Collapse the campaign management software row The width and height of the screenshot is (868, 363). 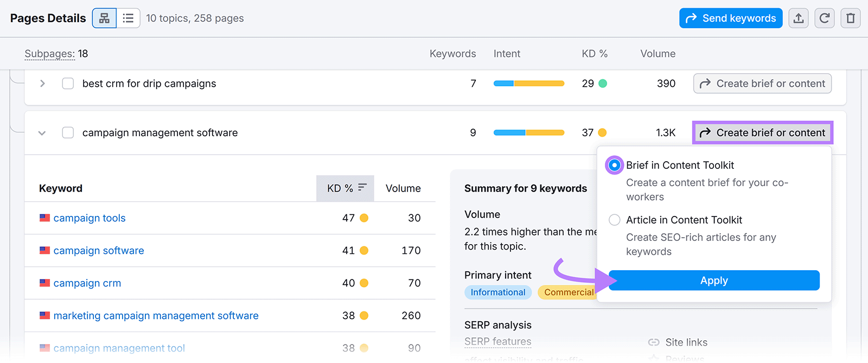pyautogui.click(x=42, y=133)
